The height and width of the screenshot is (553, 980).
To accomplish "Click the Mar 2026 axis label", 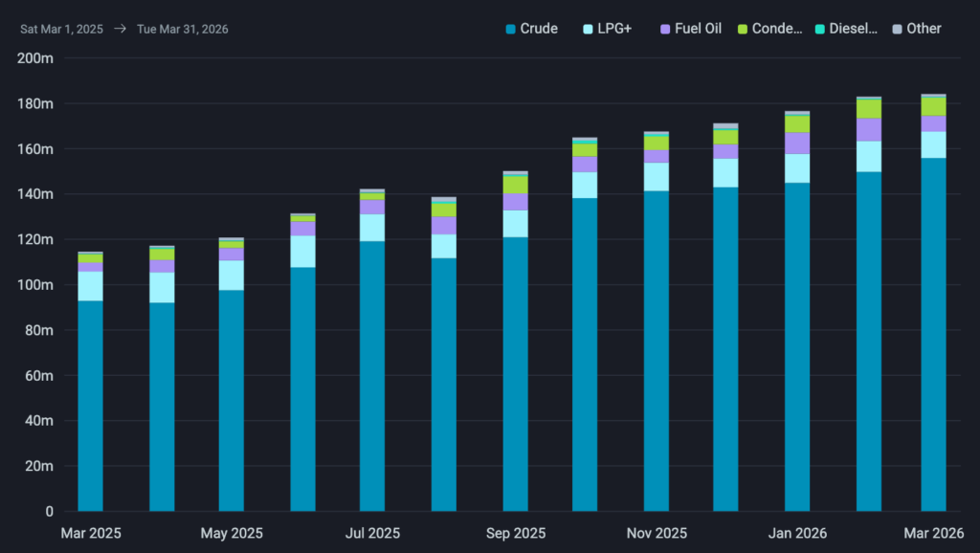I will (933, 533).
